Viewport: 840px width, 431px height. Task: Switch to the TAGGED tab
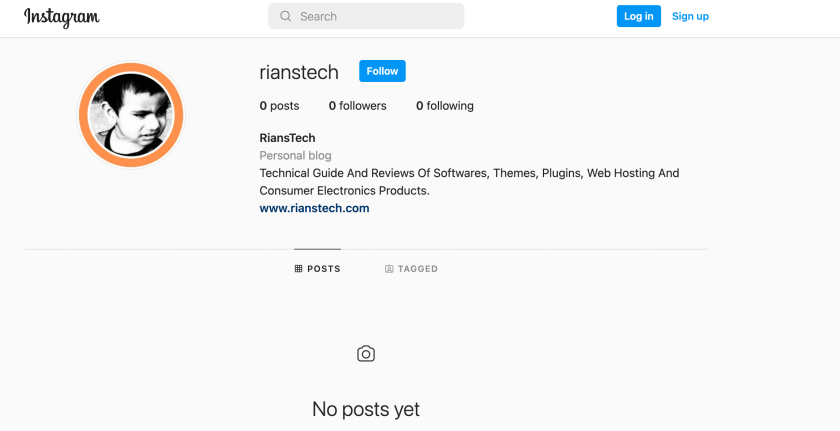(411, 269)
